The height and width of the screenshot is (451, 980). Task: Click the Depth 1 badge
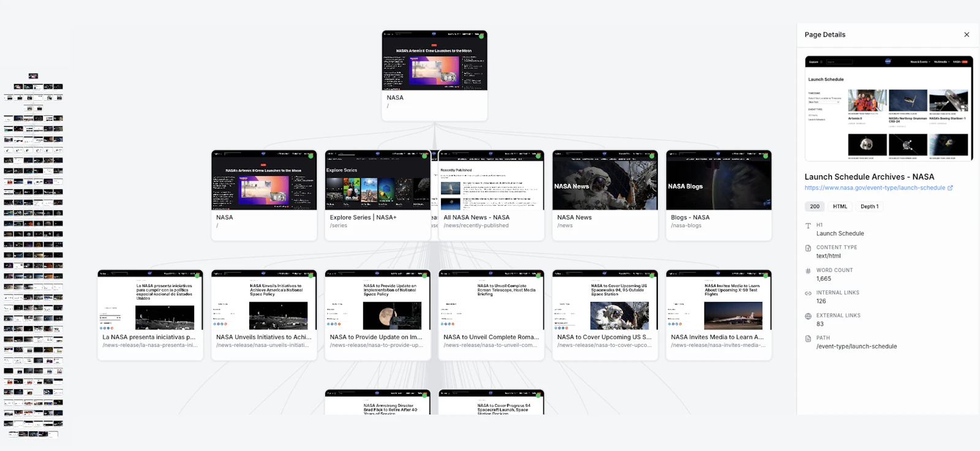point(869,207)
